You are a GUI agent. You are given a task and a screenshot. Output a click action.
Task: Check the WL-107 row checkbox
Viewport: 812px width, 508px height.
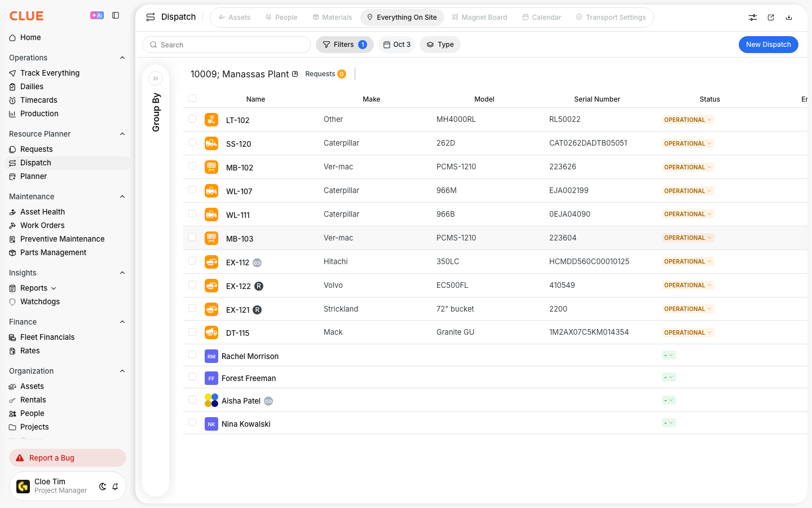tap(192, 190)
